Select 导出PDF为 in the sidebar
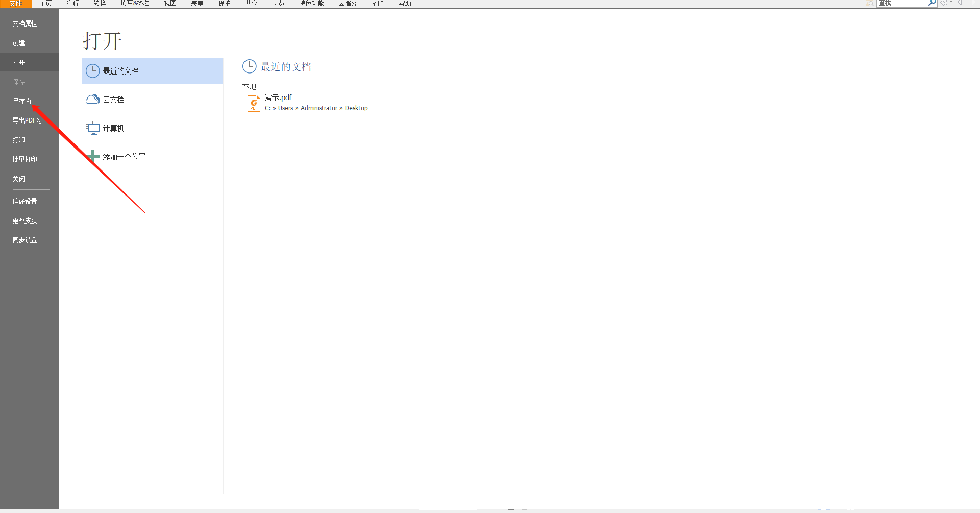This screenshot has height=513, width=980. (27, 120)
